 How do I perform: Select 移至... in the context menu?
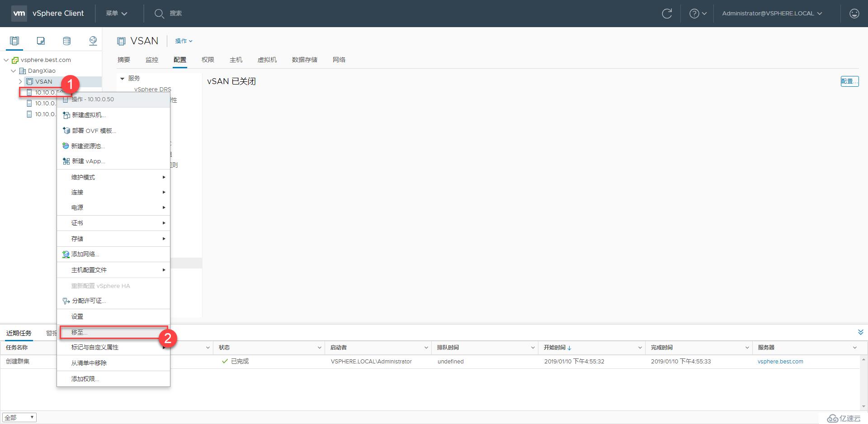coord(113,332)
